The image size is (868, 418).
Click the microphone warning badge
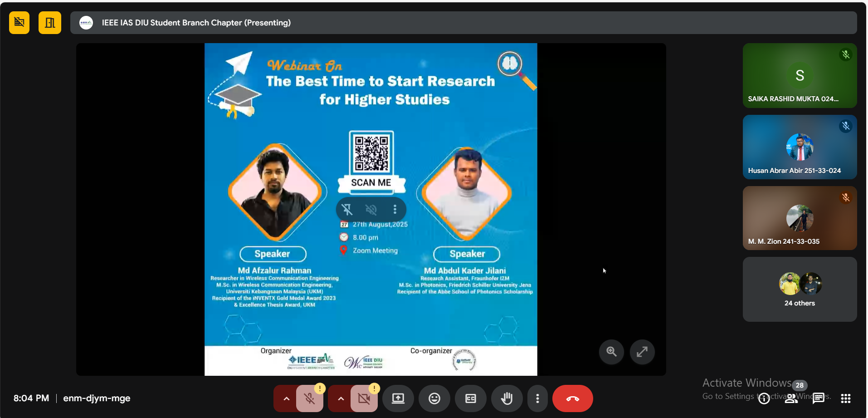(320, 388)
